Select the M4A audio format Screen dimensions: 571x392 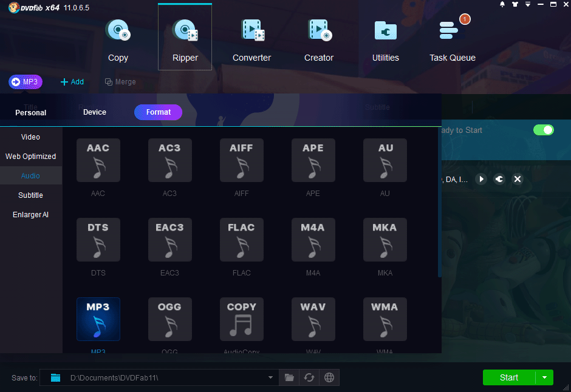313,240
